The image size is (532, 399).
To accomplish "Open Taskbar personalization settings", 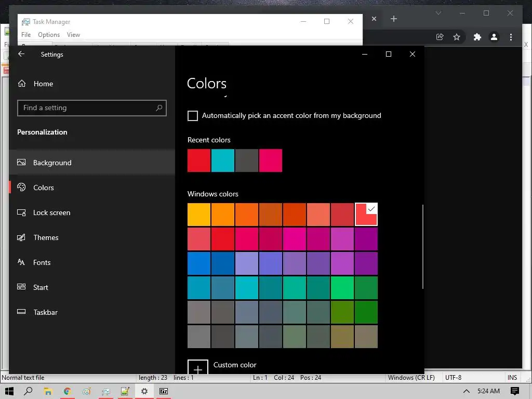I will click(92, 312).
